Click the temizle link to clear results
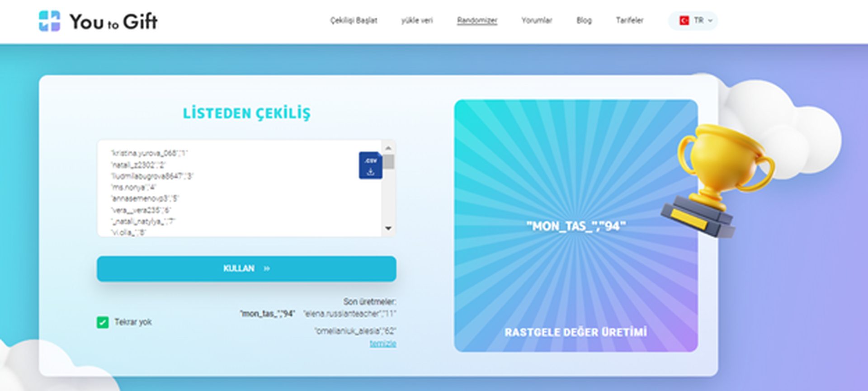Image resolution: width=868 pixels, height=391 pixels. click(382, 344)
